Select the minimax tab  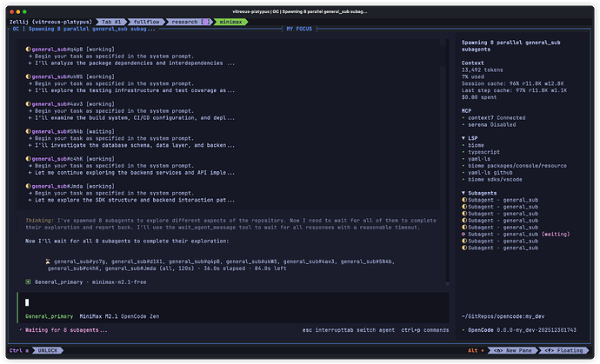pyautogui.click(x=230, y=22)
